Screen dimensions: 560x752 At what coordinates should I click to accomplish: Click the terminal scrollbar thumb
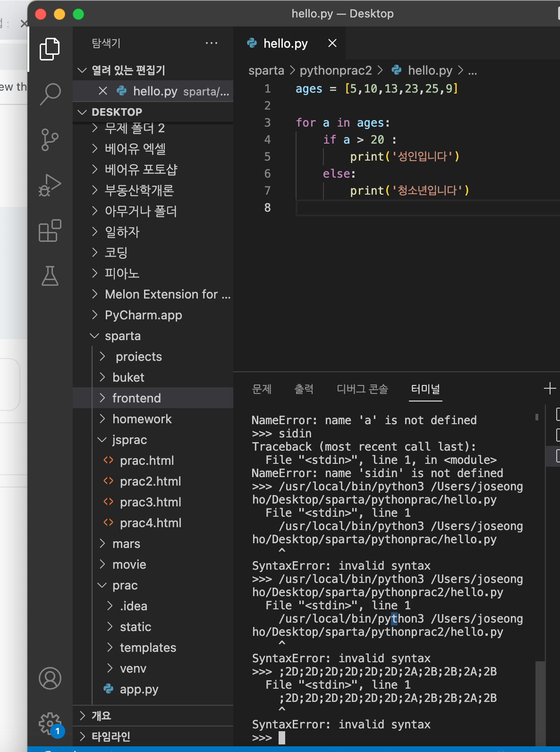[540, 704]
